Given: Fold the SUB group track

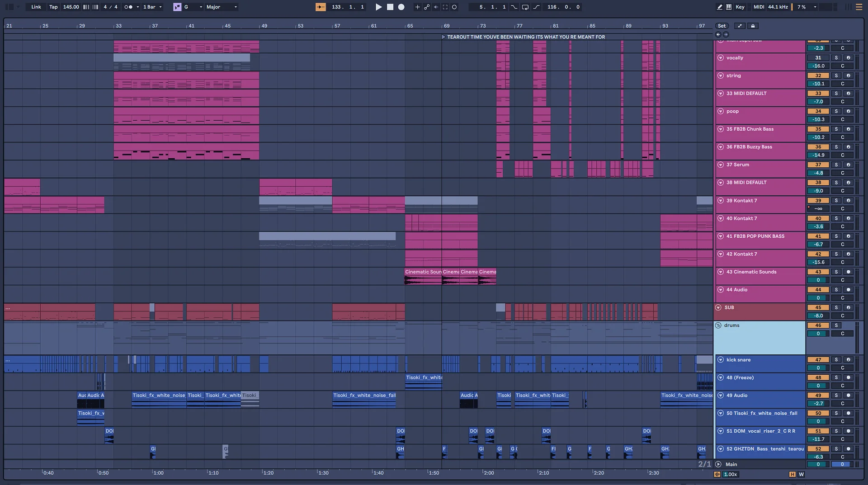Looking at the screenshot, I should (x=718, y=307).
